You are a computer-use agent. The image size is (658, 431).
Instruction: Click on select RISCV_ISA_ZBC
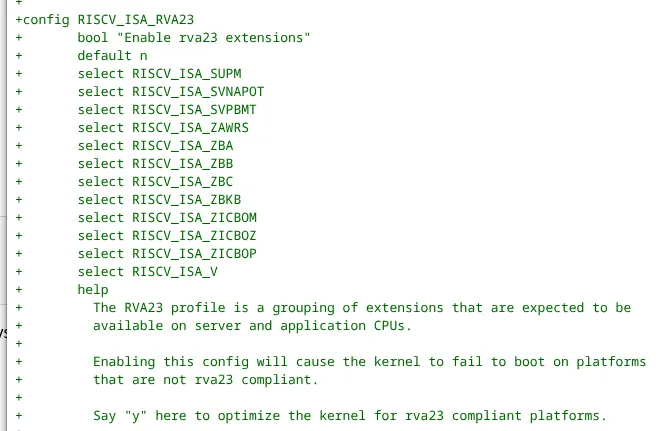click(x=155, y=181)
